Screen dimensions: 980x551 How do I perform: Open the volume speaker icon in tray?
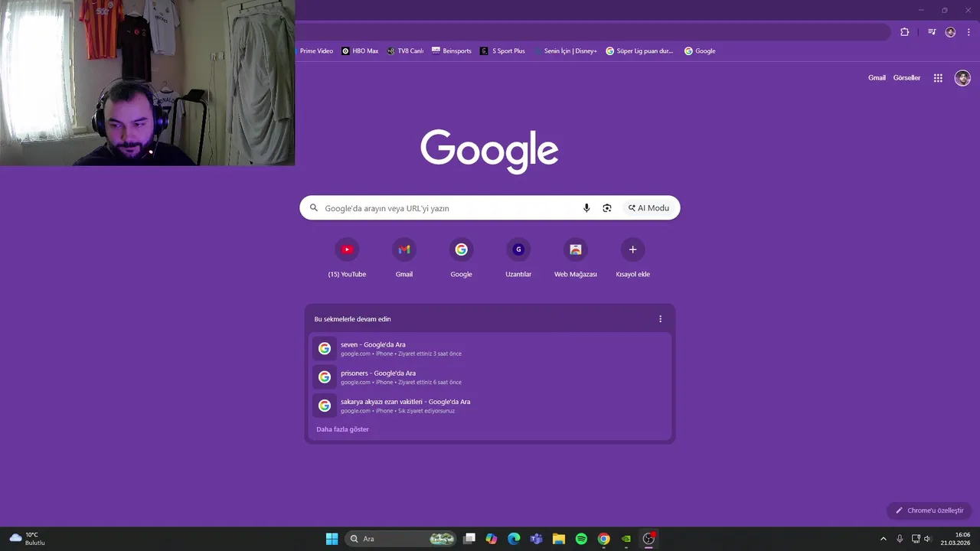928,539
